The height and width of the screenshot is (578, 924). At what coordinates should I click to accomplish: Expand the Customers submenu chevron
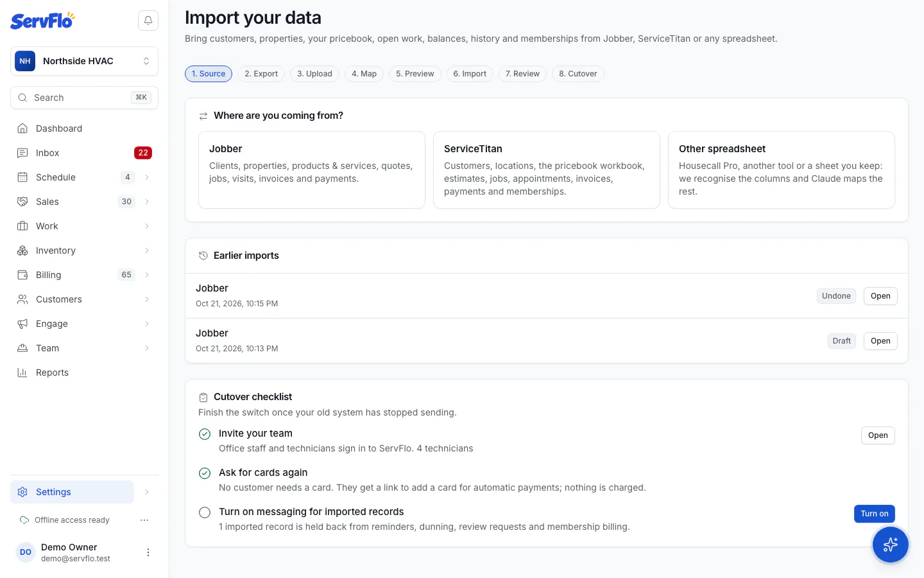(147, 299)
